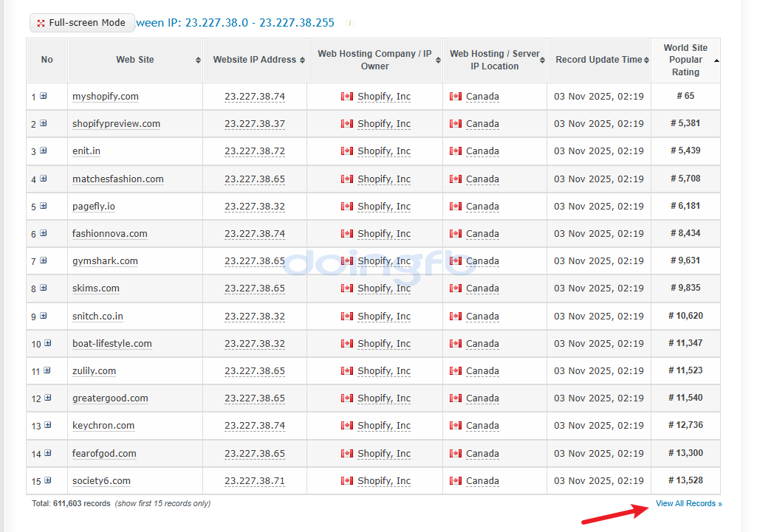
Task: Click the Full-screen Mode button
Action: pos(82,23)
